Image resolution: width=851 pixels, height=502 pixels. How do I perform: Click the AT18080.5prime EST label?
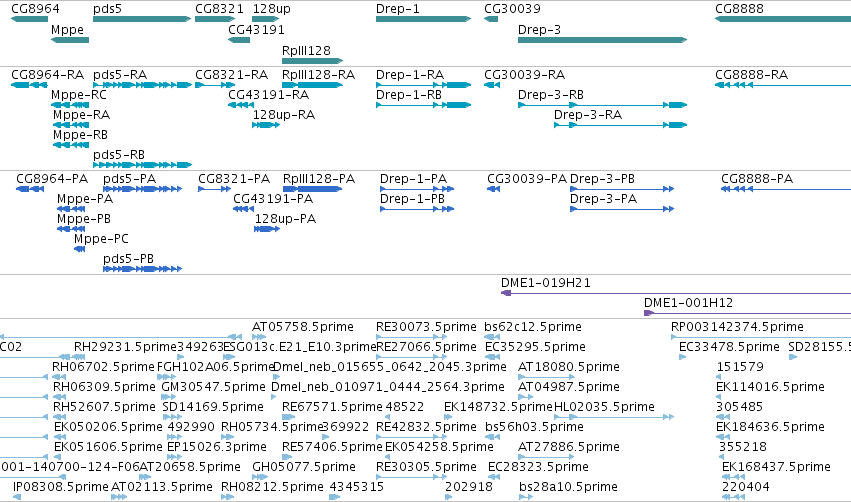569,367
